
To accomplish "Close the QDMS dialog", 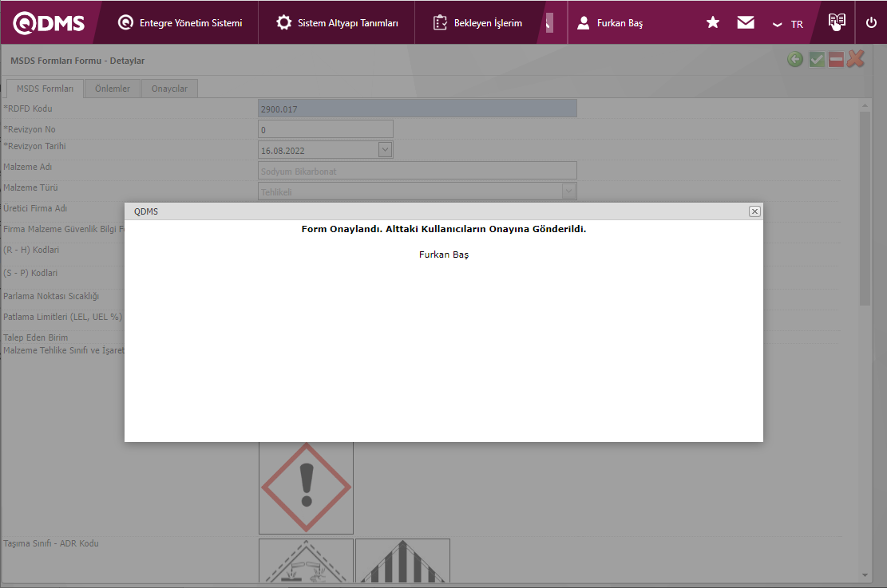I will pos(754,211).
